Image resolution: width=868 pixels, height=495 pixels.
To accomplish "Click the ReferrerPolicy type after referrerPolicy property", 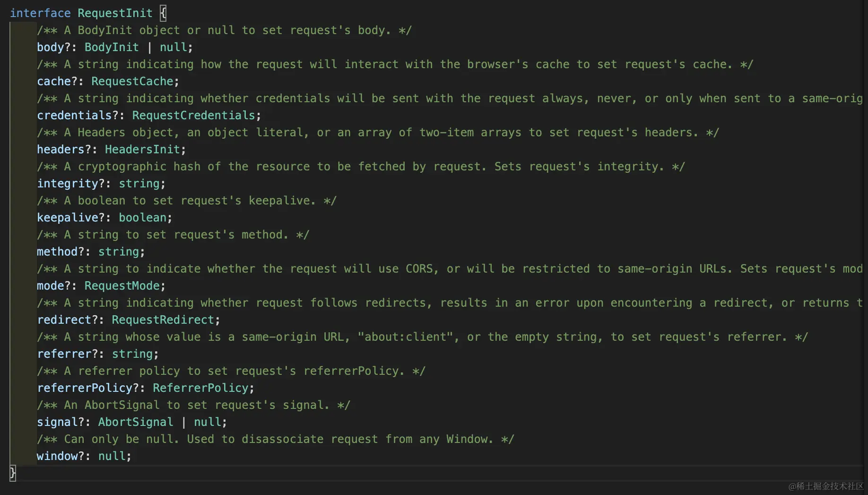I will coord(200,388).
